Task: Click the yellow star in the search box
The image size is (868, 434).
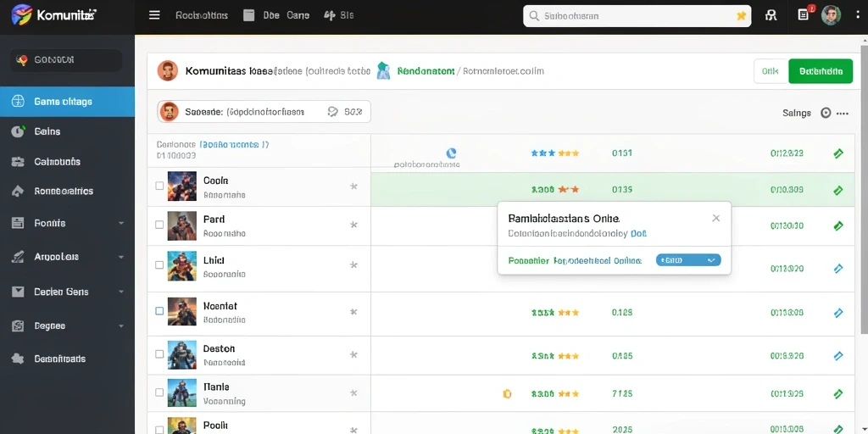Action: click(741, 16)
